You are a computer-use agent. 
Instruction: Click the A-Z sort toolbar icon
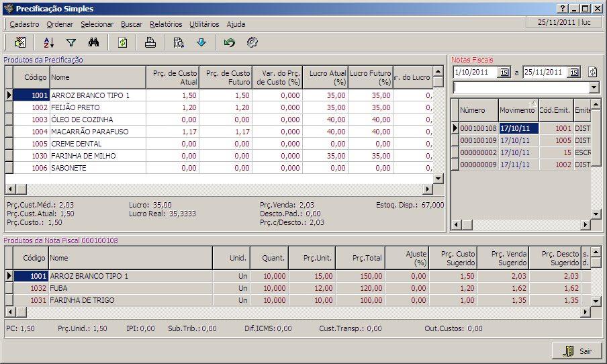[x=48, y=42]
